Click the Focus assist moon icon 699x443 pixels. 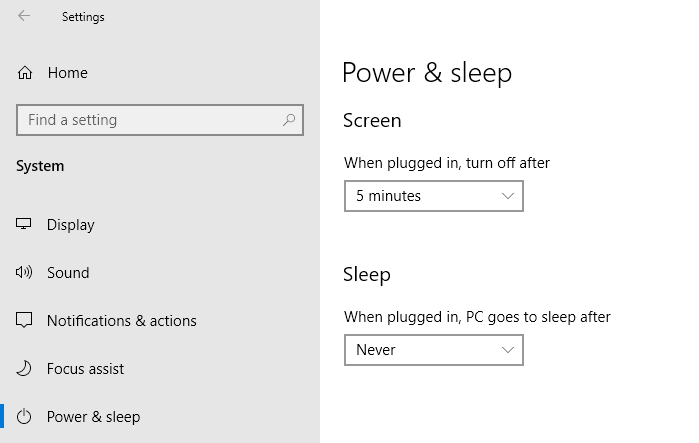[25, 369]
